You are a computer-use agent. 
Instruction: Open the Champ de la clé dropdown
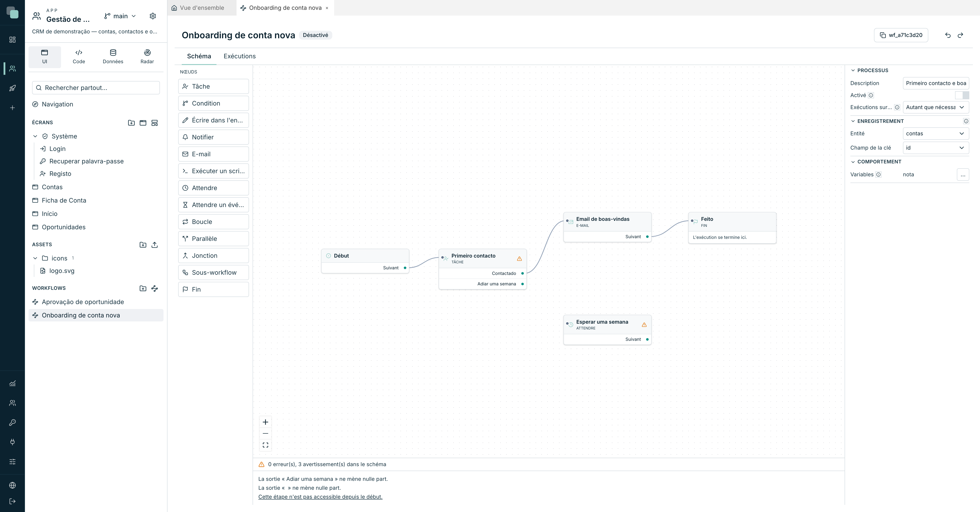click(x=935, y=148)
